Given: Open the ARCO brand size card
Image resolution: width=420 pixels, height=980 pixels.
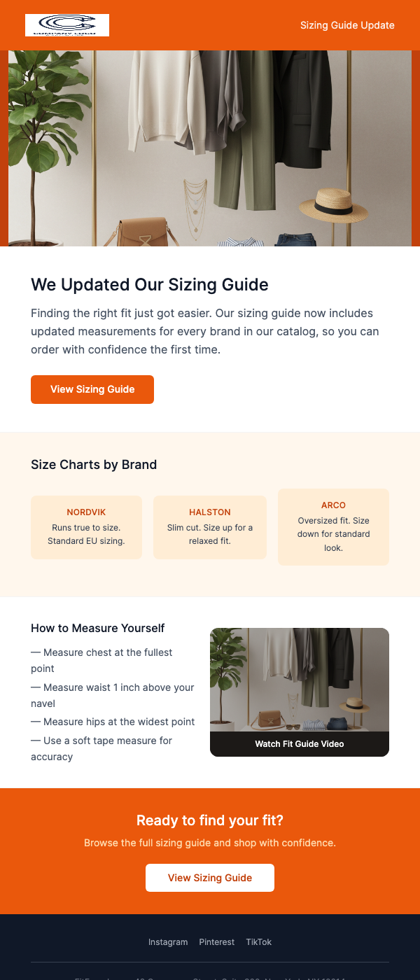Looking at the screenshot, I should (x=333, y=527).
